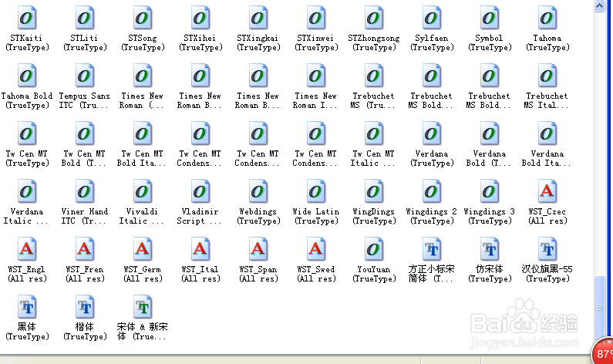This screenshot has width=613, height=364.
Task: Select the Wingdings 3 font
Action: (490, 191)
